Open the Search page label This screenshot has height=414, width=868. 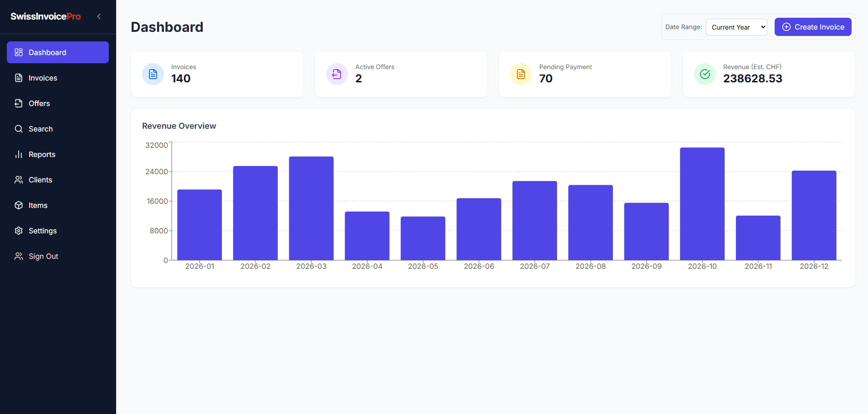pyautogui.click(x=41, y=129)
